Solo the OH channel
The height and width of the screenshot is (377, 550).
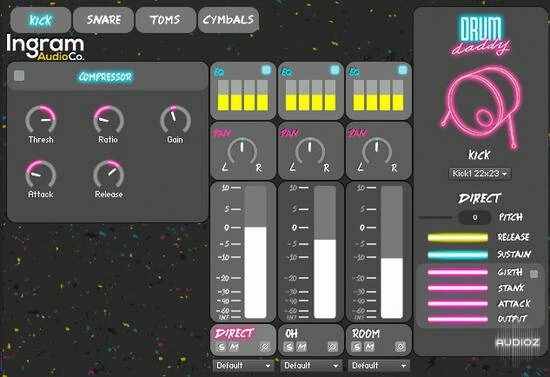point(289,347)
